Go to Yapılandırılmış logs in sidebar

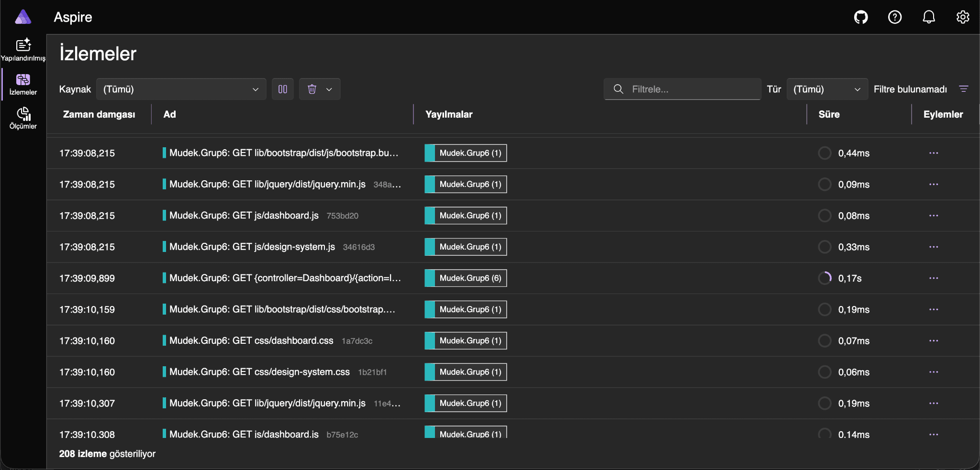[23, 50]
